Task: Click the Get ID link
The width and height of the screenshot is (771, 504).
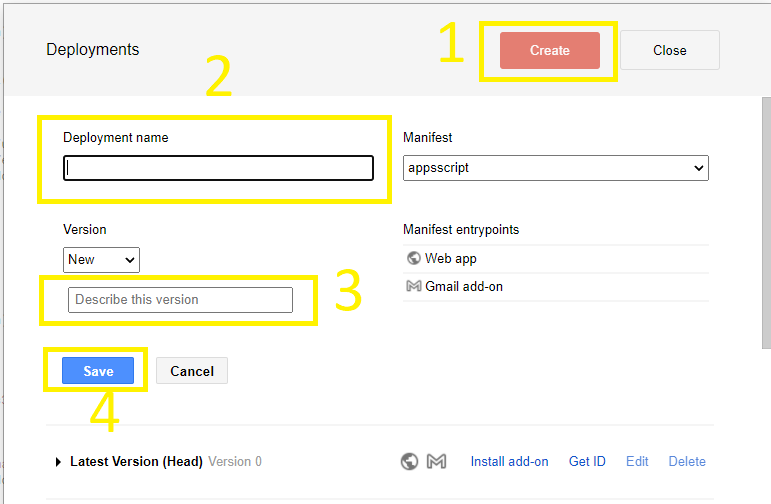Action: tap(587, 461)
